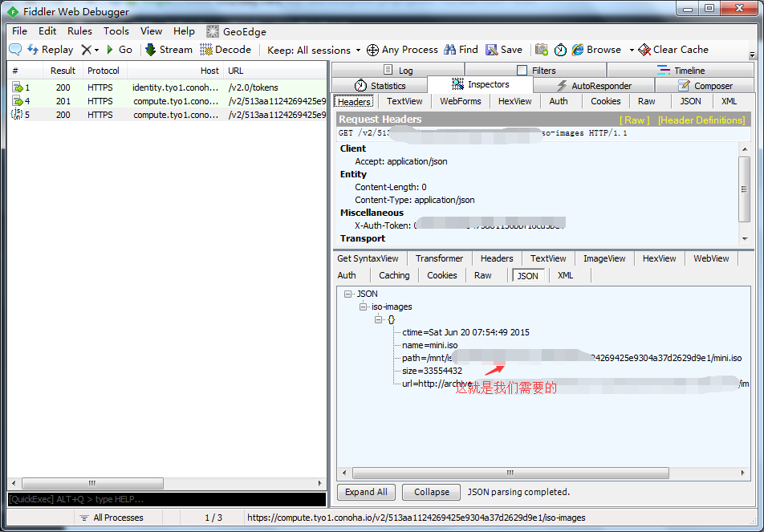Click Browse to launch the browser
The width and height of the screenshot is (764, 532).
click(x=597, y=50)
